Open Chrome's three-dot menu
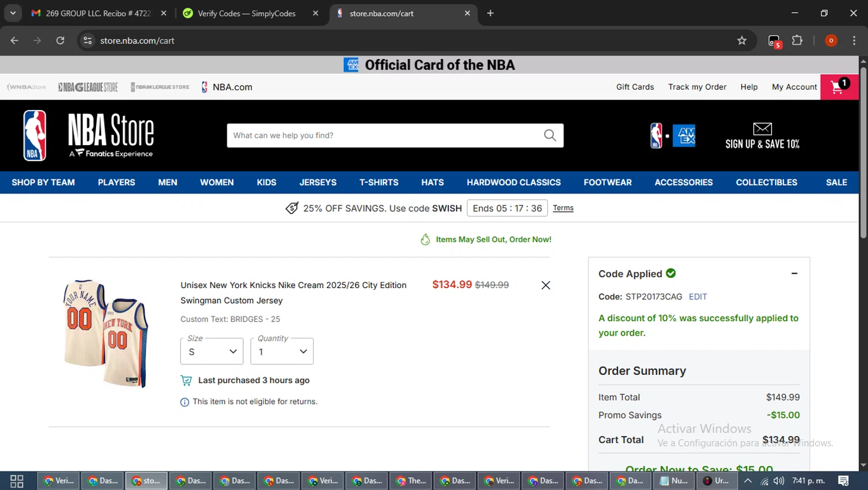The image size is (868, 490). (854, 40)
